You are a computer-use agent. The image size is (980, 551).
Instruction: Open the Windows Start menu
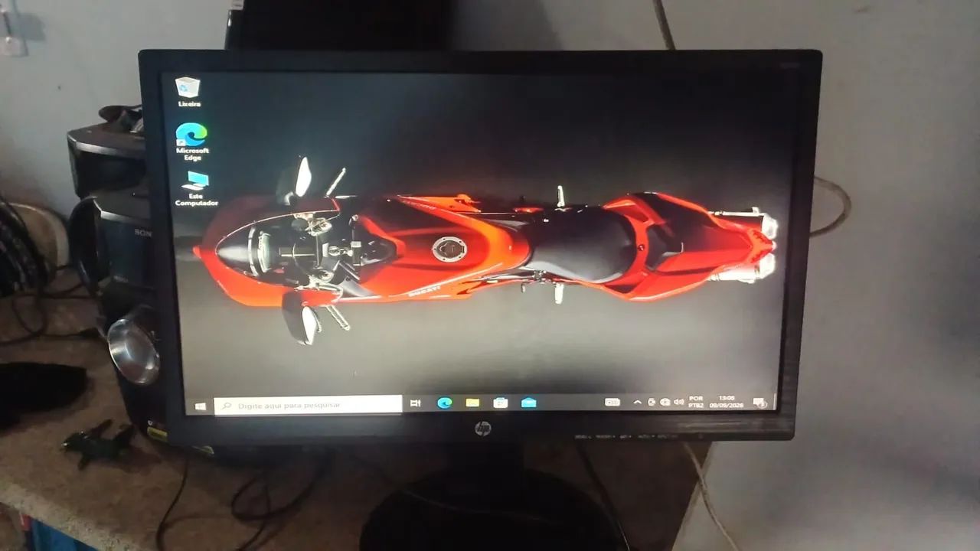pyautogui.click(x=201, y=405)
